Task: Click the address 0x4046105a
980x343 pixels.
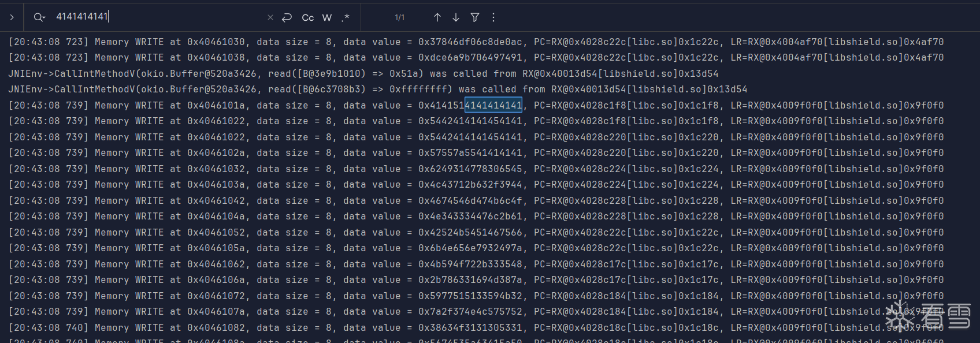Action: pyautogui.click(x=216, y=248)
